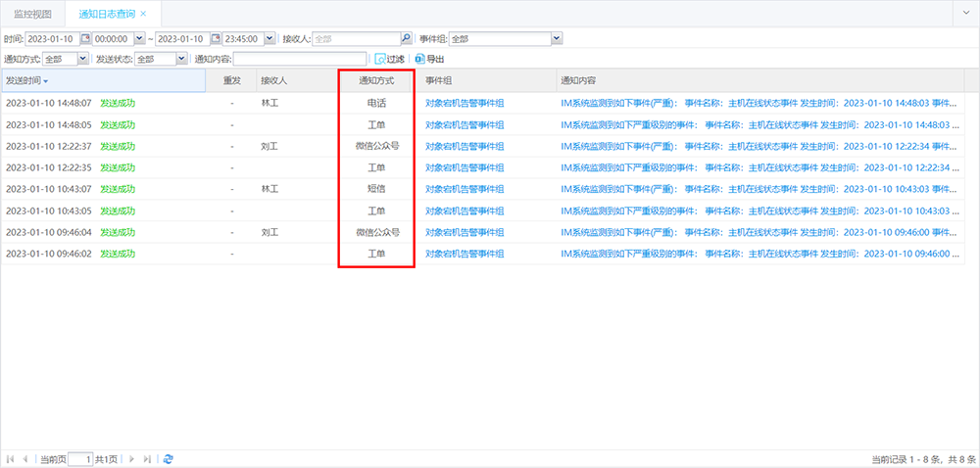980x468 pixels.
Task: Switch to the 监控视图 tab
Action: pos(33,13)
